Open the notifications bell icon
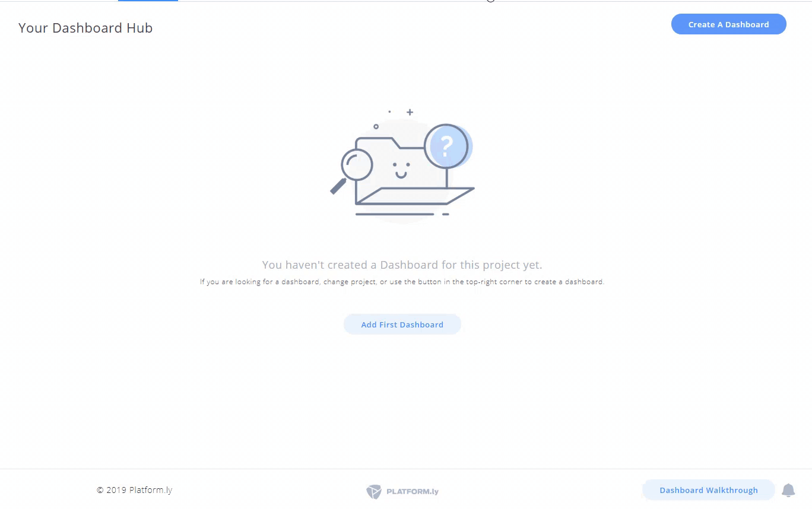 pyautogui.click(x=788, y=490)
